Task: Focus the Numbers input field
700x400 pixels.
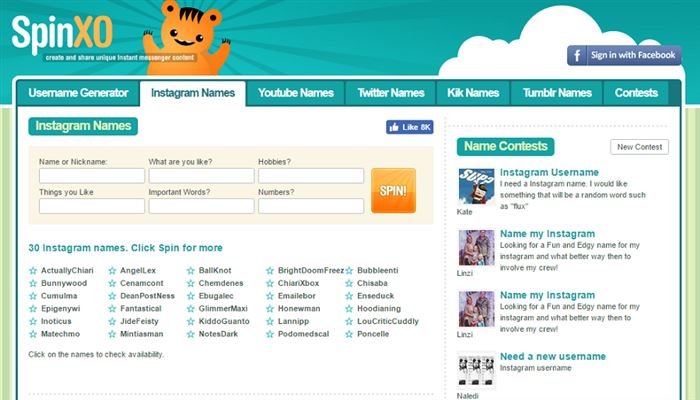Action: [311, 206]
